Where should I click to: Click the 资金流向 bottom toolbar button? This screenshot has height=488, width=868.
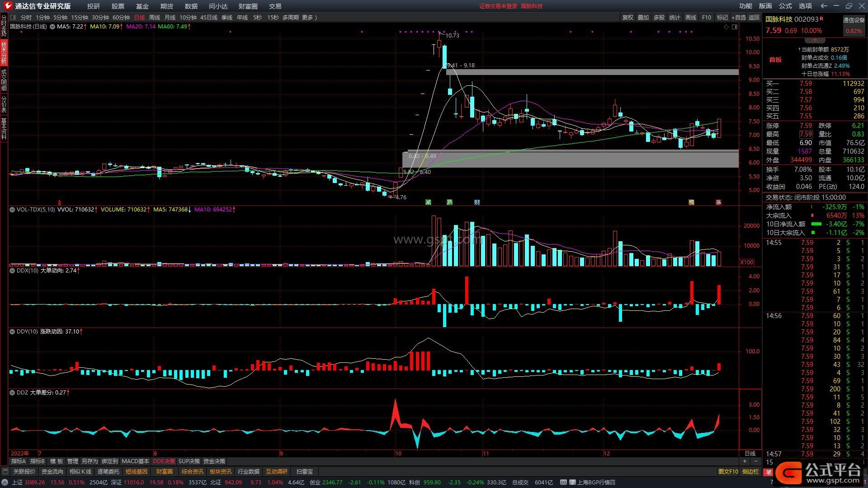click(52, 472)
